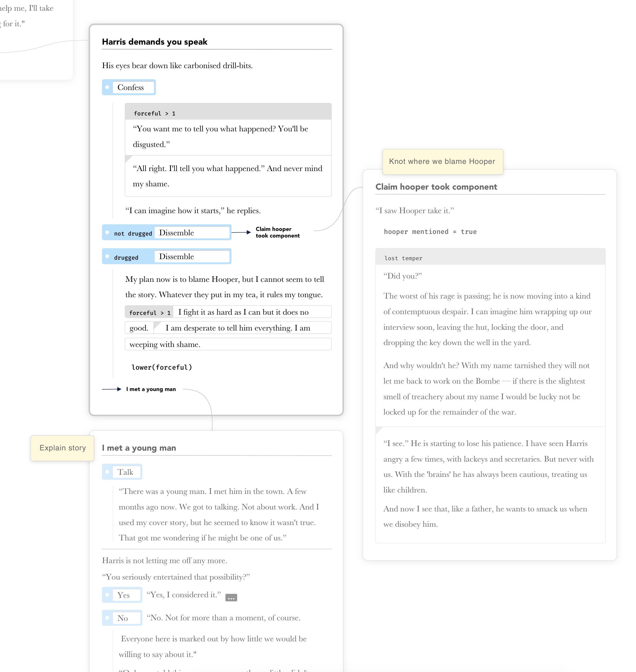Collapse the 'lost temper' section header
The height and width of the screenshot is (672, 636).
tap(403, 258)
